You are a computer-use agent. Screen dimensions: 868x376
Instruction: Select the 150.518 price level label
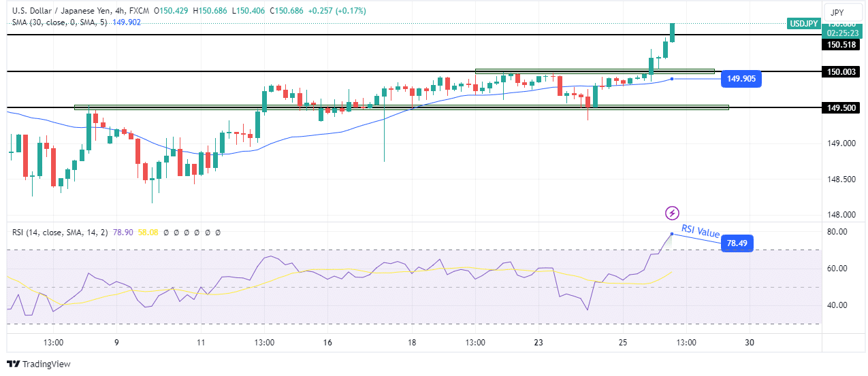click(841, 44)
